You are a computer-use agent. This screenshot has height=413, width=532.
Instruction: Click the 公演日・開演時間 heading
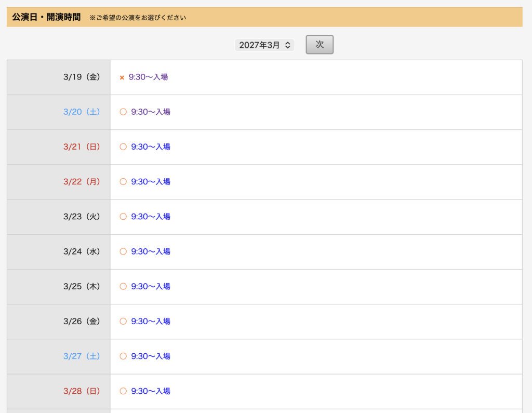click(46, 17)
